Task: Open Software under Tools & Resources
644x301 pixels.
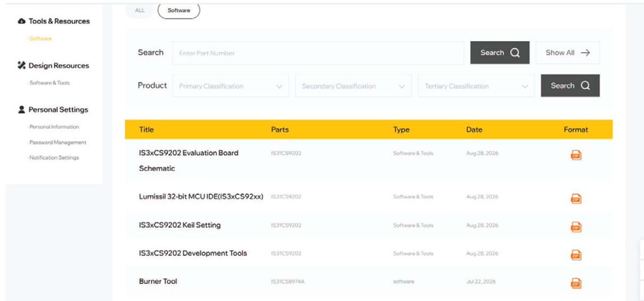Action: 41,38
